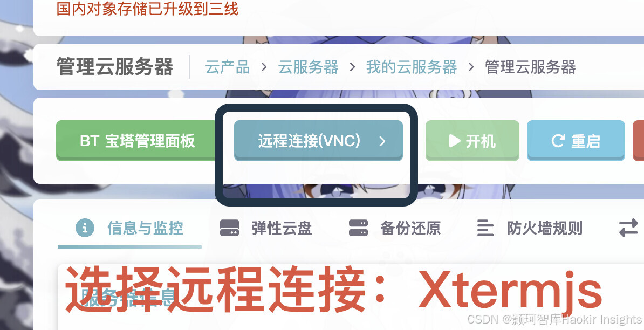The image size is (644, 330).
Task: Navigate to 我的云服务器 breadcrumb
Action: (412, 67)
